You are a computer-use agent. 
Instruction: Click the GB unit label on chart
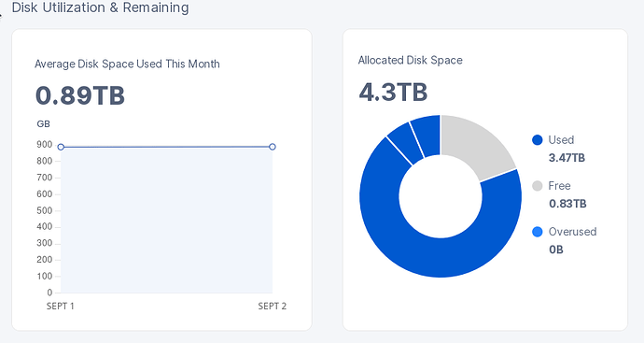point(44,124)
